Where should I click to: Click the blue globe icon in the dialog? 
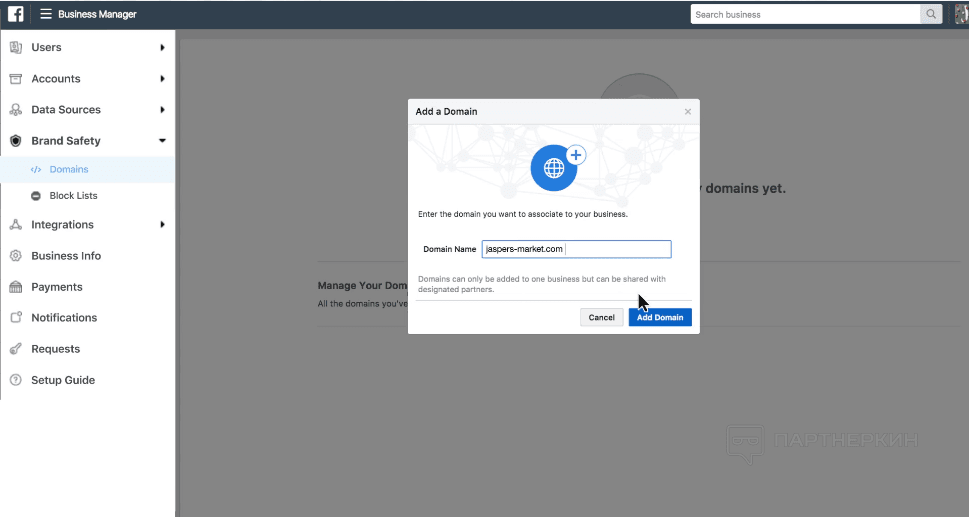(554, 167)
